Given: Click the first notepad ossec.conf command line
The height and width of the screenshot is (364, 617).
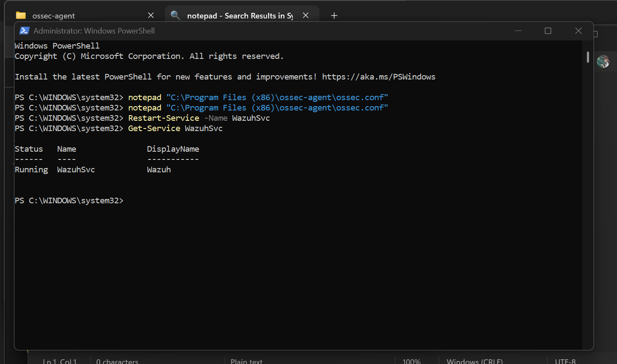Looking at the screenshot, I should pos(201,98).
